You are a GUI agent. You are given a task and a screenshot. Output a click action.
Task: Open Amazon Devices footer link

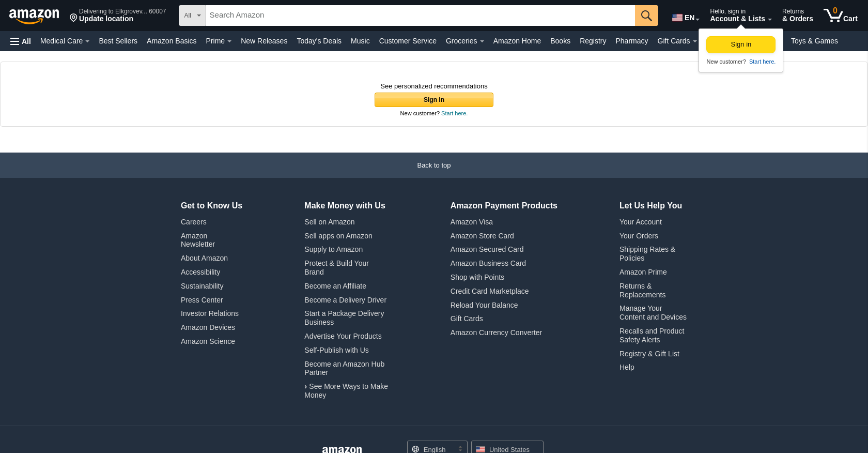click(x=208, y=327)
